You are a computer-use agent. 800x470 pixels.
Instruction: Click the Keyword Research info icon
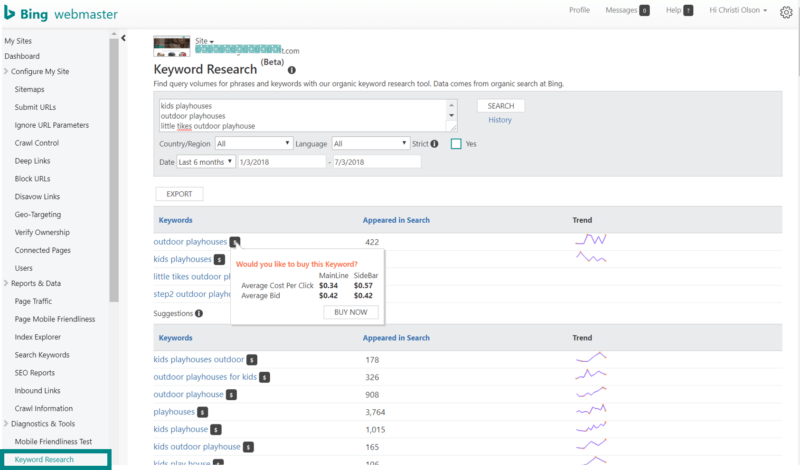point(291,70)
